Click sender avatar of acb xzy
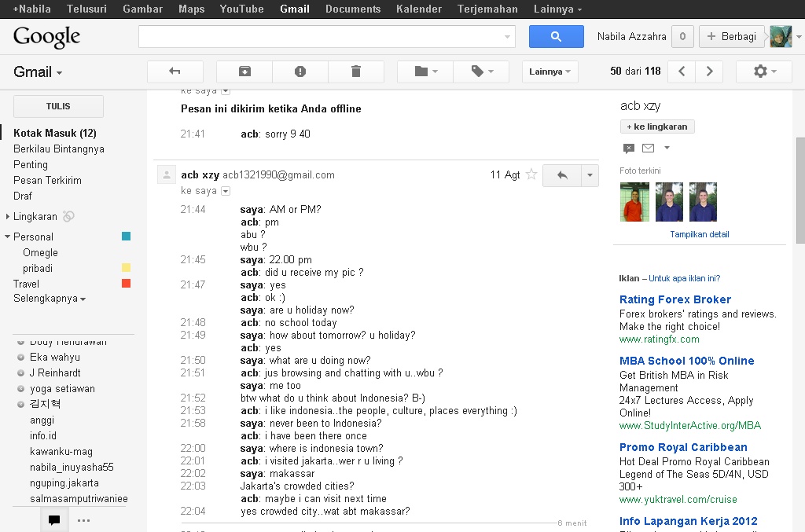The height and width of the screenshot is (532, 805). pos(167,175)
